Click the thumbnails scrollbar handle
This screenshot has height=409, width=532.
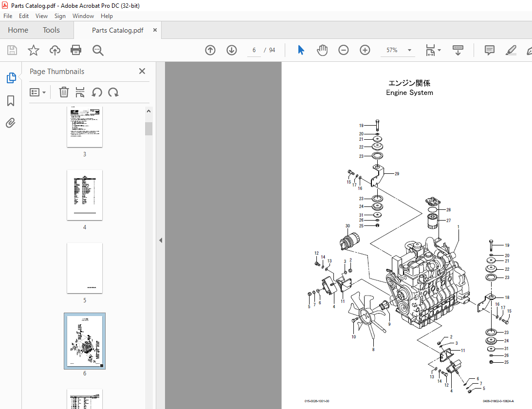click(x=148, y=129)
